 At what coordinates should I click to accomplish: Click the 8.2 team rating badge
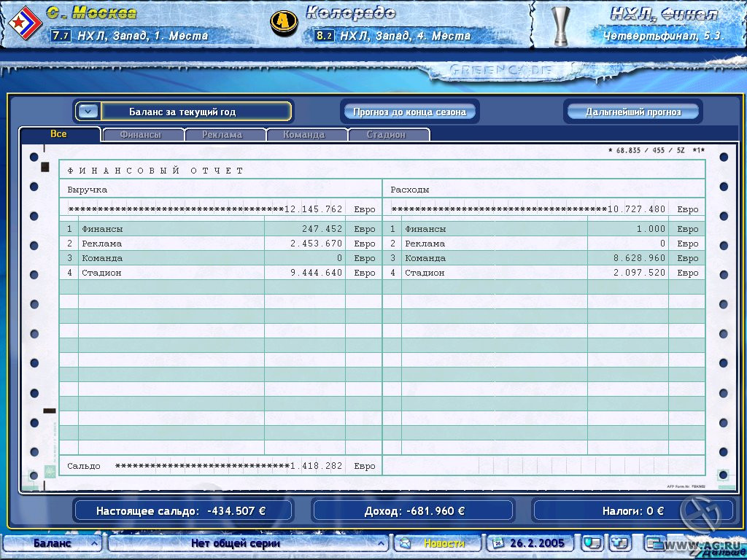click(324, 35)
